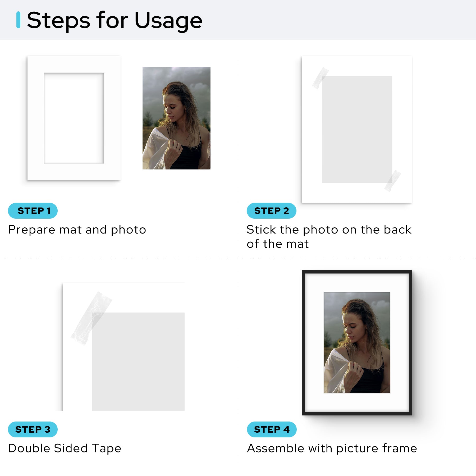
Task: Click the black frame border in step four
Action: (x=357, y=272)
